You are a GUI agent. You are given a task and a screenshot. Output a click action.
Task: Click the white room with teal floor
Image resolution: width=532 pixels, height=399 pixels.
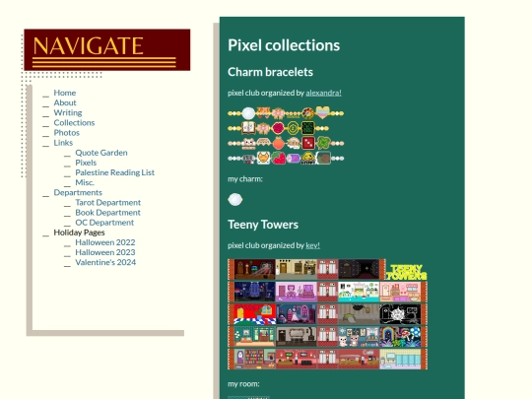tap(359, 292)
